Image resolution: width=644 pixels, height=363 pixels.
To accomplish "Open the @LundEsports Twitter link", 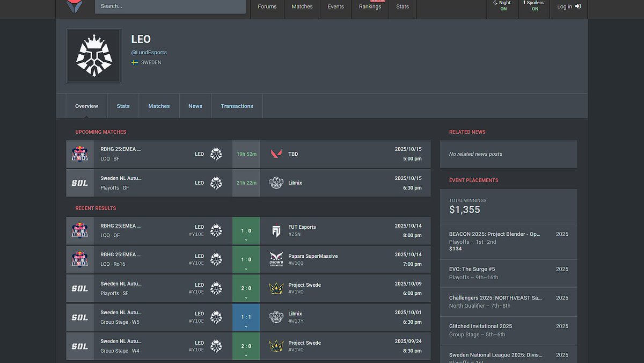I will [x=149, y=53].
